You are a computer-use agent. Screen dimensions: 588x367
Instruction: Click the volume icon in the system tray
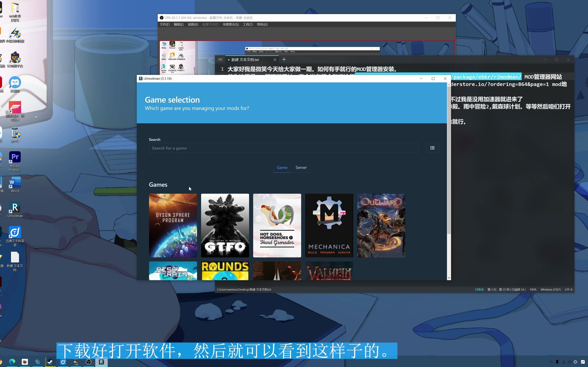[x=569, y=362]
